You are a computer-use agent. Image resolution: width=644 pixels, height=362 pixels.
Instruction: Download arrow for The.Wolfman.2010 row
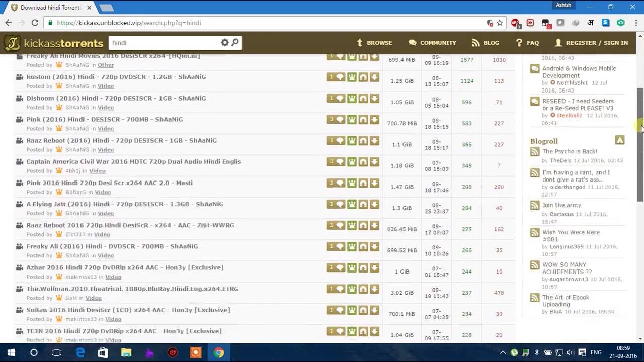tap(374, 289)
